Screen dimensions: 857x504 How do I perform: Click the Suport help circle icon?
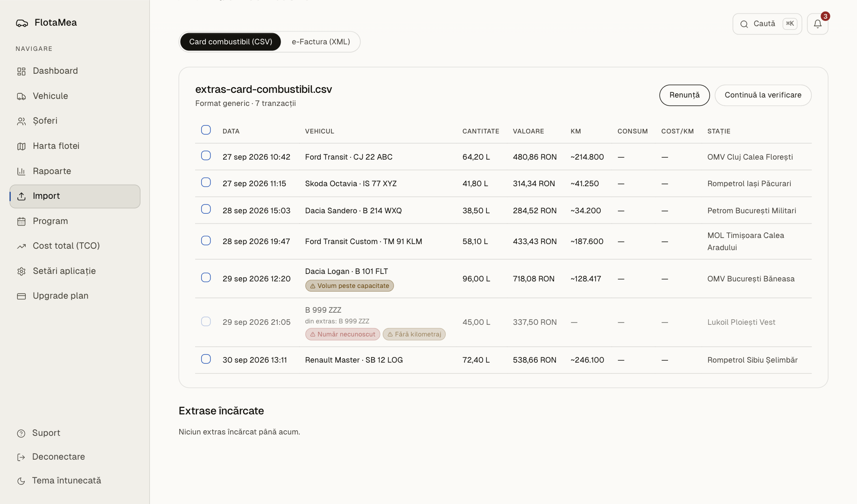[x=21, y=434]
